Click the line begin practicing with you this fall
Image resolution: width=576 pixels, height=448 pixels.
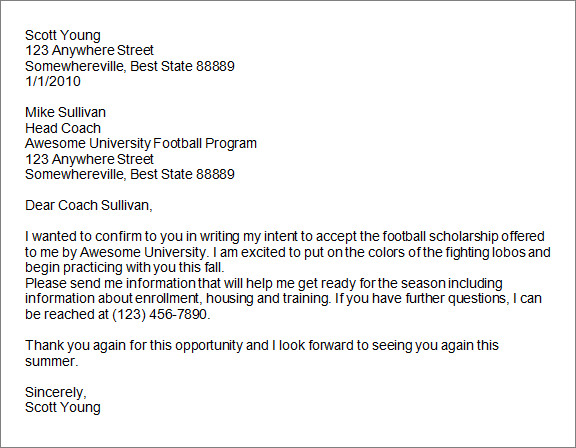pos(125,268)
